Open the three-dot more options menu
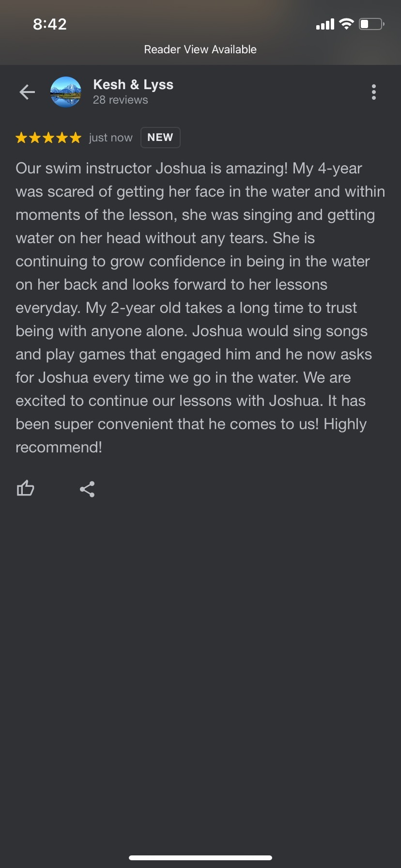The image size is (401, 868). [x=373, y=92]
